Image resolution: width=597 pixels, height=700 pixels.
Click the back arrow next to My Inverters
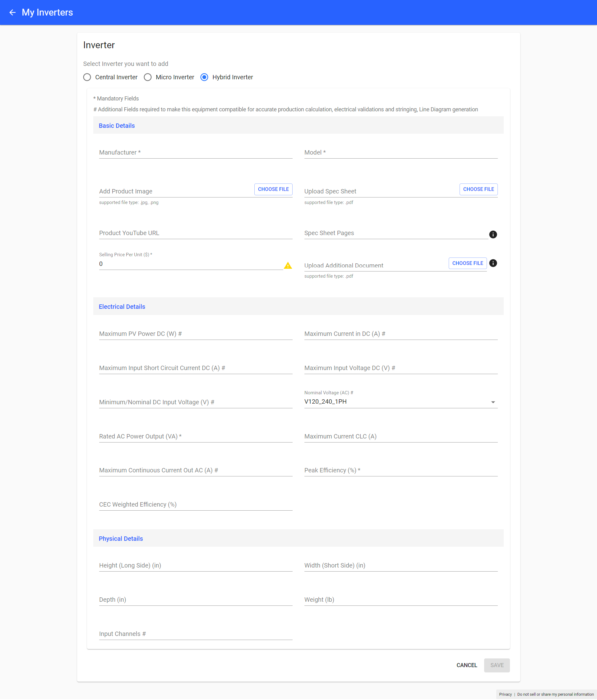pyautogui.click(x=12, y=12)
